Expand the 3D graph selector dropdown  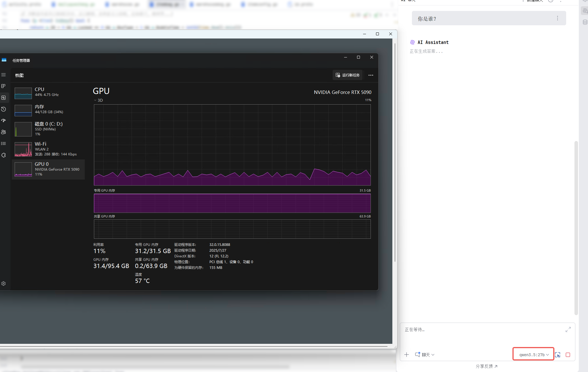[98, 100]
